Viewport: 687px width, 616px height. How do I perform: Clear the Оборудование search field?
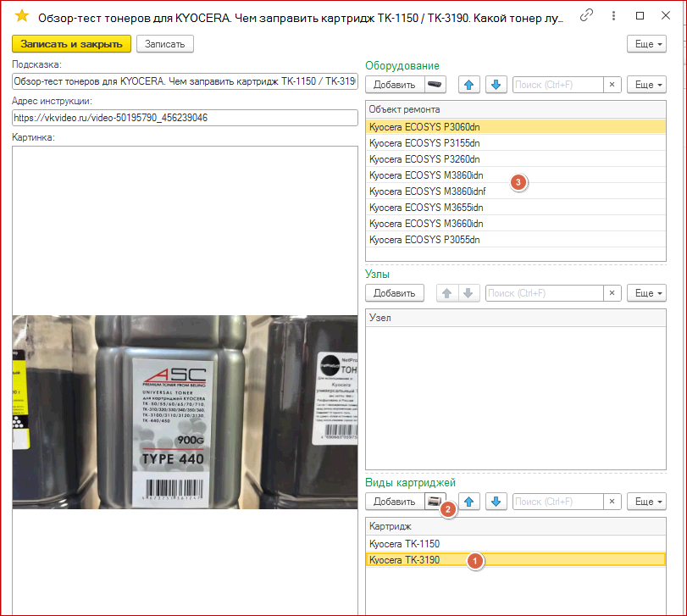tap(612, 85)
